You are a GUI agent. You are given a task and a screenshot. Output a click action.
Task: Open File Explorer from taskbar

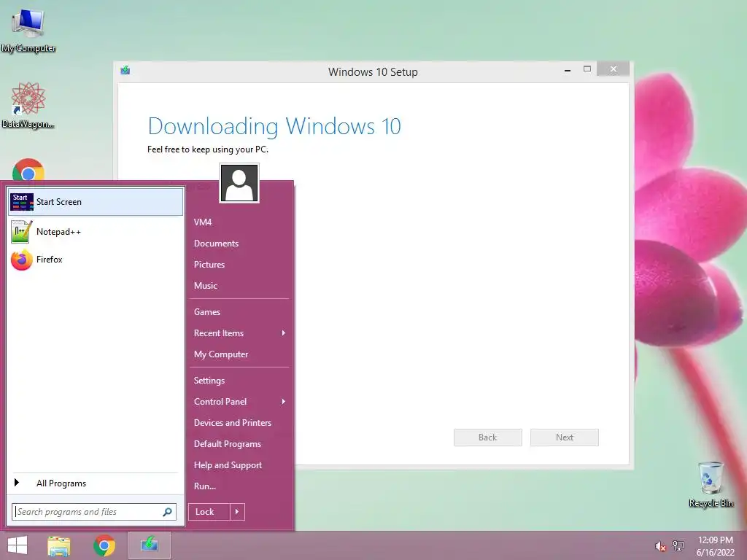59,545
